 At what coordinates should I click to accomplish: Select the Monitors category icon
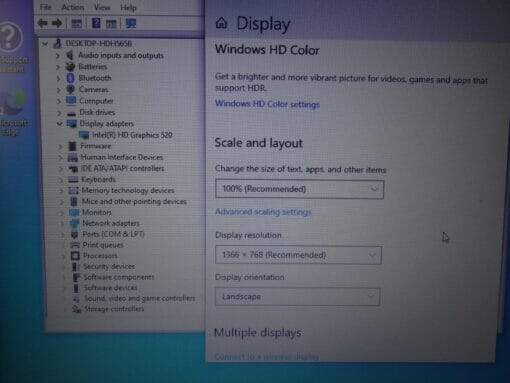point(74,212)
